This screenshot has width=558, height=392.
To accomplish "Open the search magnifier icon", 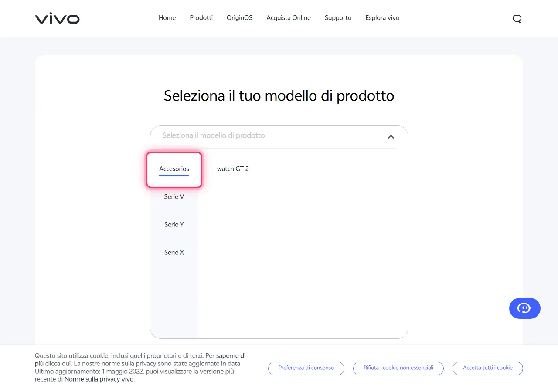I will (517, 18).
